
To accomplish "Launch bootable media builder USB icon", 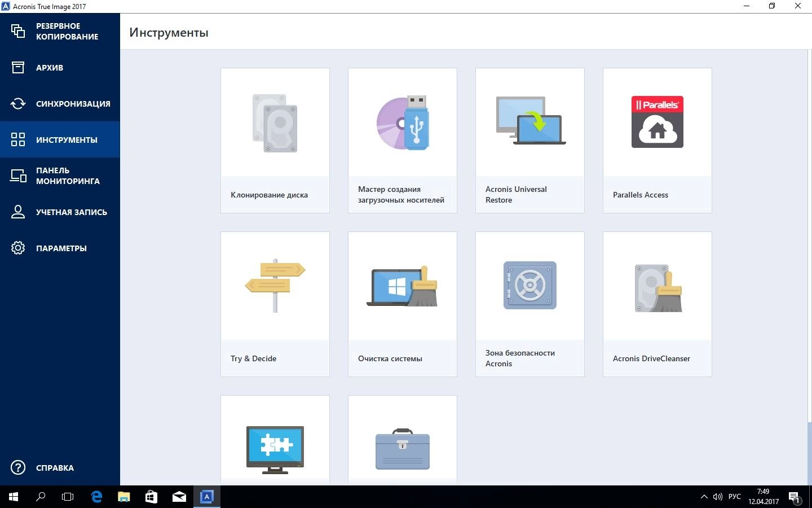I will coord(403,123).
